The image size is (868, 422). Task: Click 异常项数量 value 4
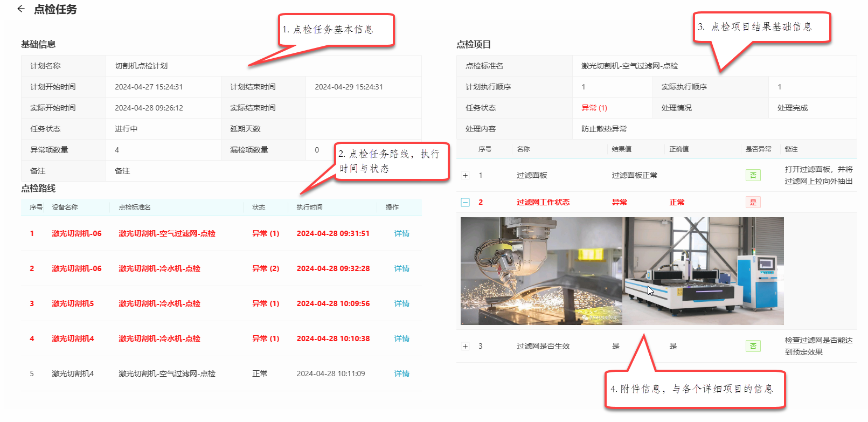tap(117, 150)
